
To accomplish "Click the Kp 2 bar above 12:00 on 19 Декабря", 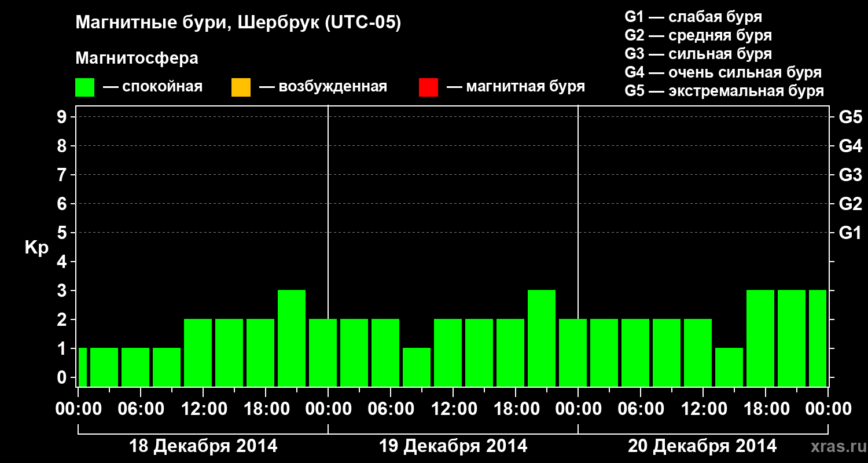I will [448, 352].
